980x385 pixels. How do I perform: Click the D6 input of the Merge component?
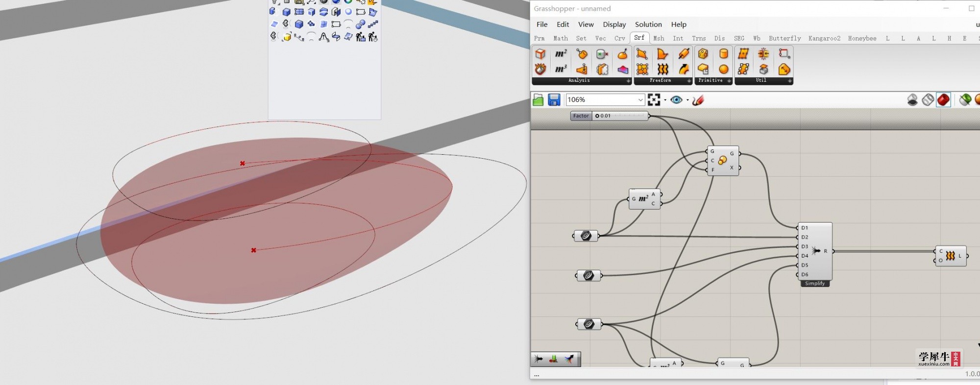click(x=805, y=274)
